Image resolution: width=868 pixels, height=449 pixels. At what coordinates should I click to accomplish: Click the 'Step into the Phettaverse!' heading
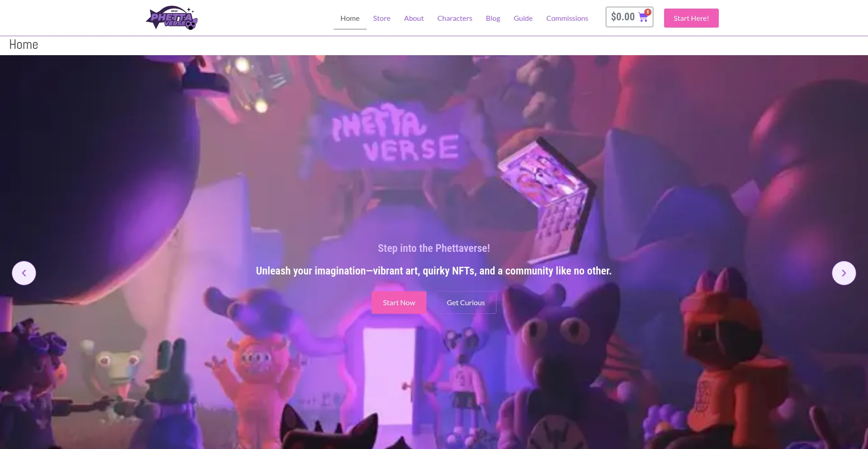coord(434,248)
